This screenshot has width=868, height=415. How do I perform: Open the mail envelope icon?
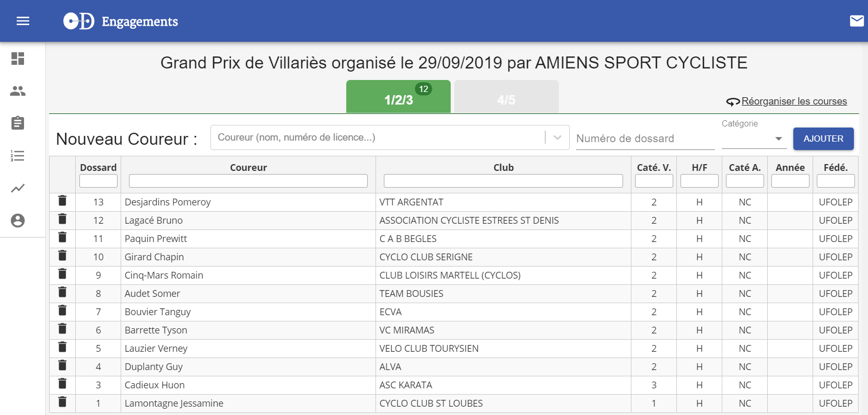(x=857, y=21)
